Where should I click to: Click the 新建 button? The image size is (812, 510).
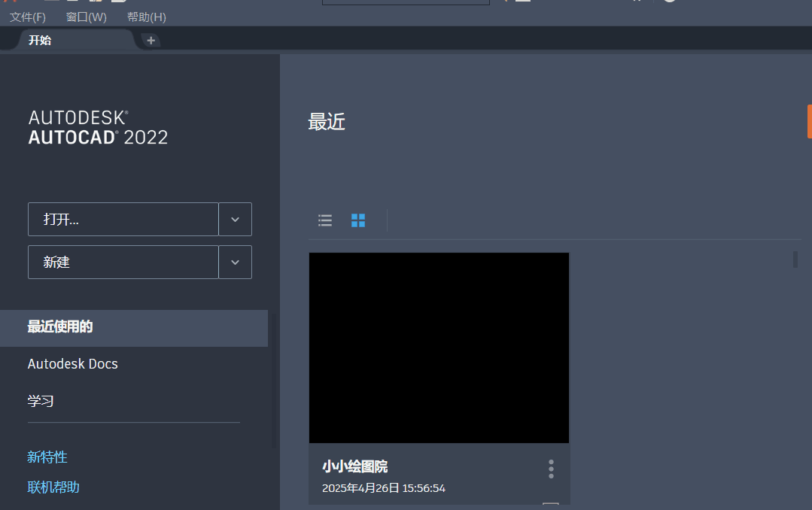pos(123,262)
